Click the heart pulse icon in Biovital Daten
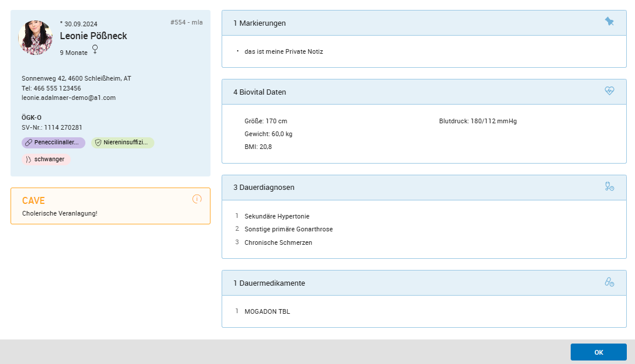This screenshot has height=364, width=635. coord(609,91)
